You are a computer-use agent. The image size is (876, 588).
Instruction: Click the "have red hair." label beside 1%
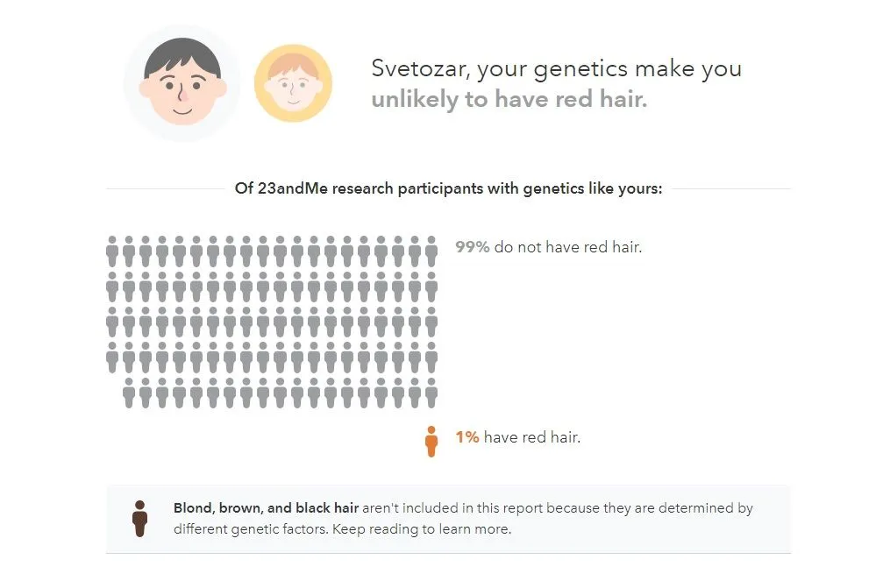tap(531, 436)
